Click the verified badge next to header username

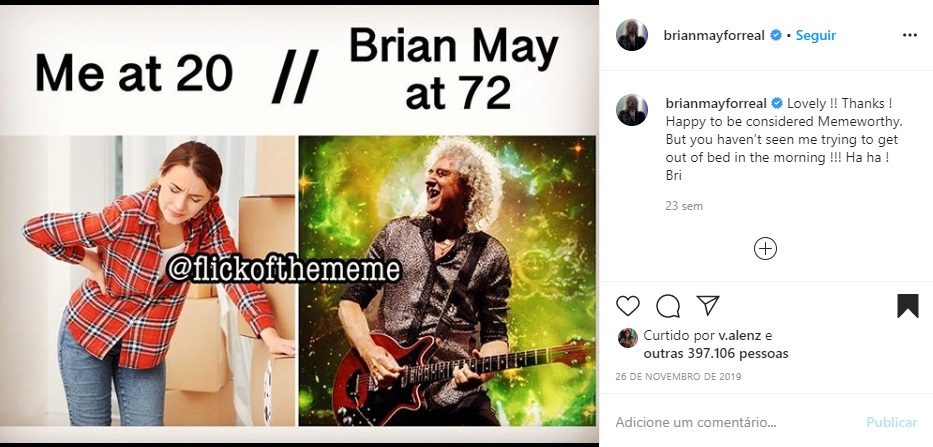point(776,35)
